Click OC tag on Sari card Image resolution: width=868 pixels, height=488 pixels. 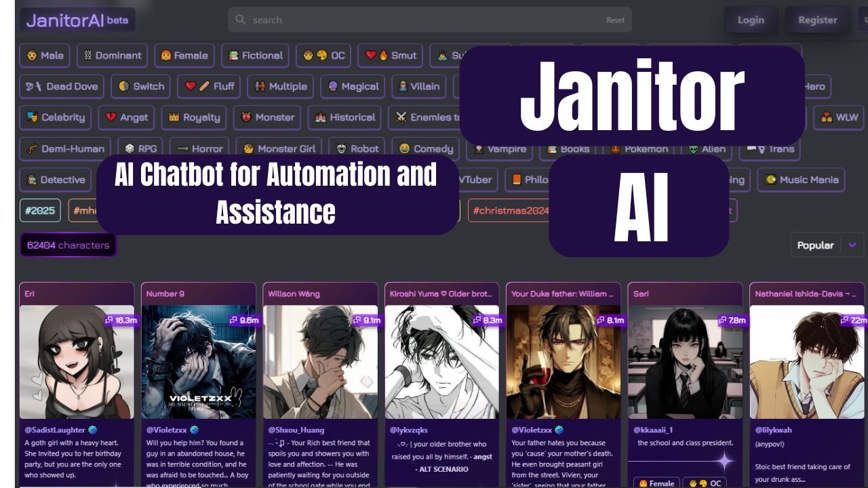[704, 483]
